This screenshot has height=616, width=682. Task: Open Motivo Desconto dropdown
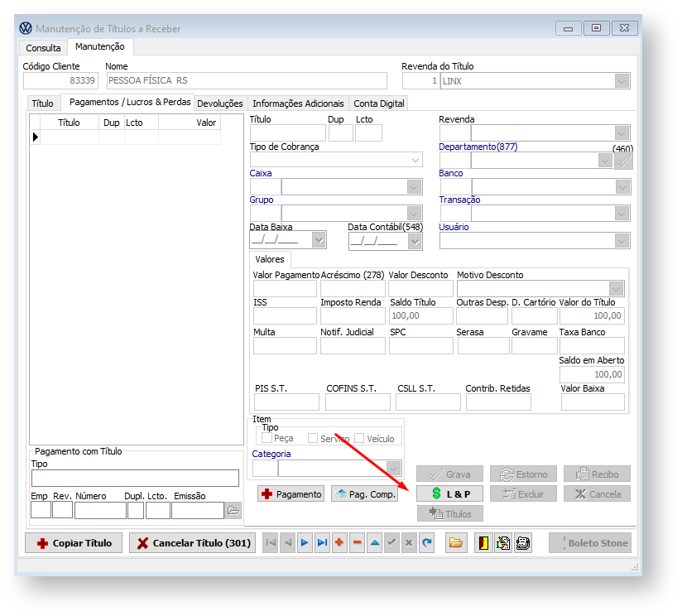click(617, 288)
